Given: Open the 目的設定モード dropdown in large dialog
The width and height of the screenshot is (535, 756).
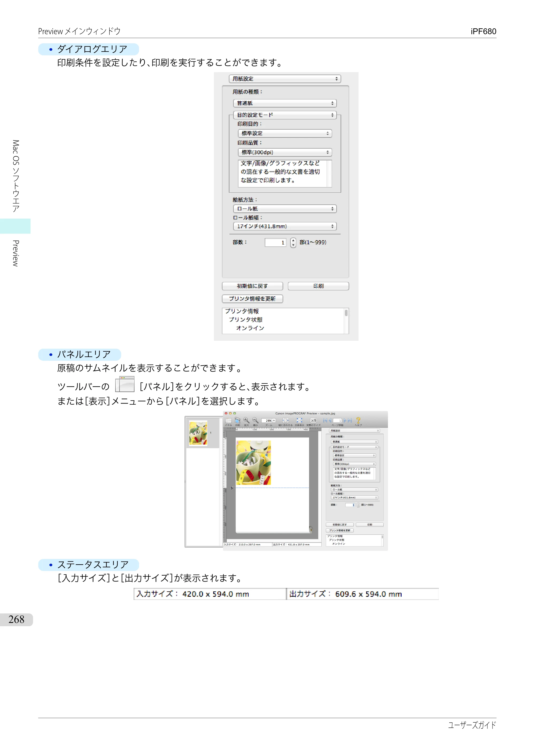Looking at the screenshot, I should tap(285, 115).
